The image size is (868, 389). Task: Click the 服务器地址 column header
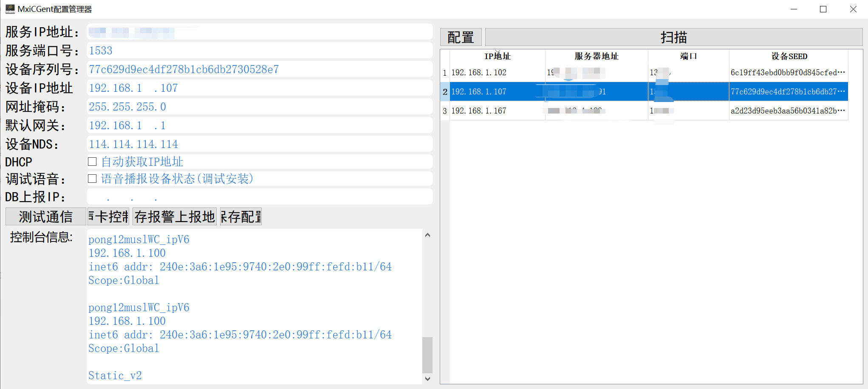596,57
